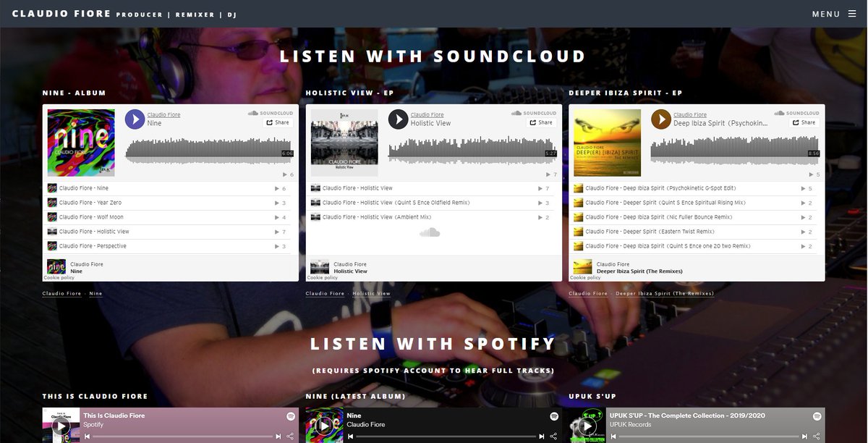Click the Spotify logo on the UPUK S'UP player
Viewport: 868px width, 443px height.
click(x=816, y=415)
